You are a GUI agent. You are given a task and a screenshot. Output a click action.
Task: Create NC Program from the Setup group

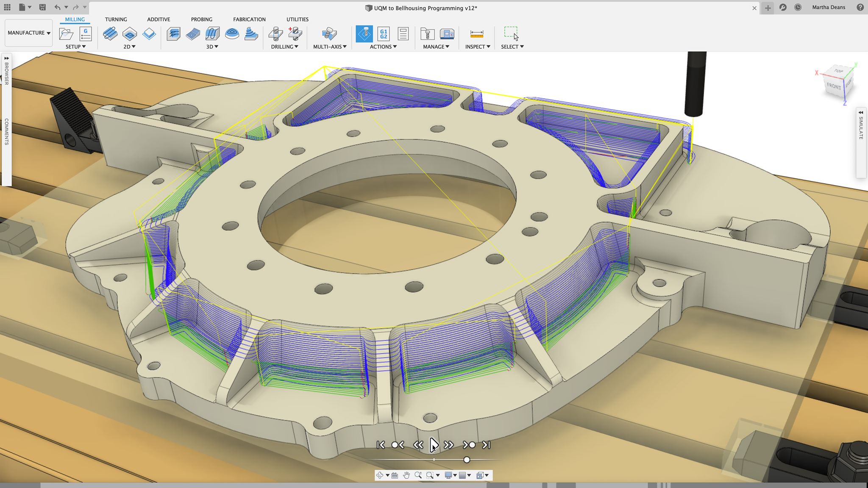86,33
